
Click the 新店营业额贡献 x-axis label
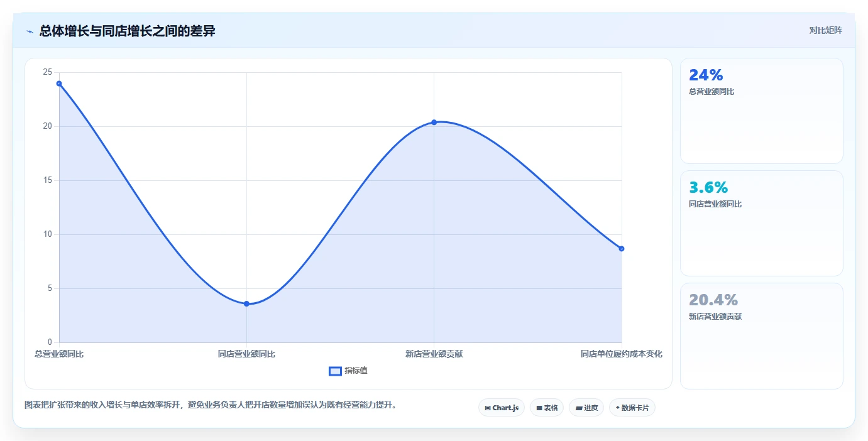coord(434,354)
